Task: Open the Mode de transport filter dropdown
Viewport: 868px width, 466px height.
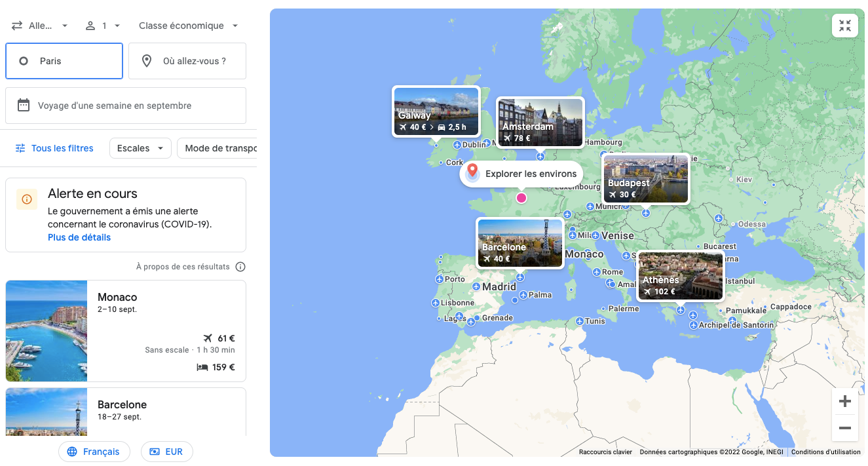Action: 217,148
